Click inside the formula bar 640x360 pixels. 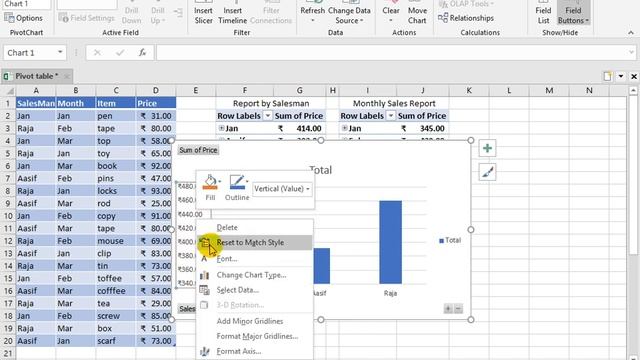click(x=392, y=53)
